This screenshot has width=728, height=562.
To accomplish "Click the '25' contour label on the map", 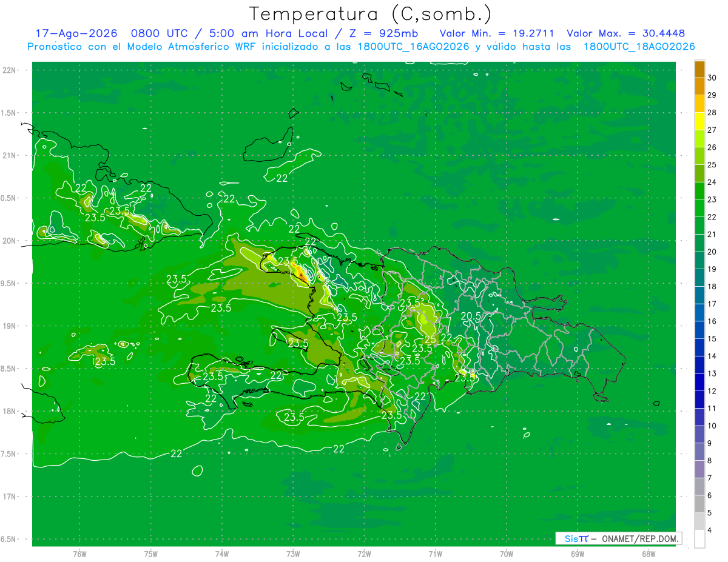I will tap(430, 339).
